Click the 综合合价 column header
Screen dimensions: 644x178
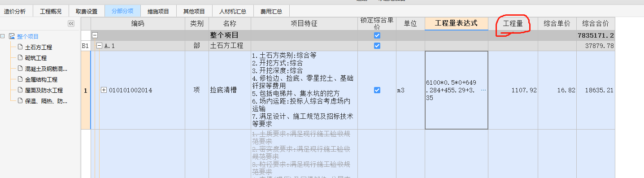596,23
